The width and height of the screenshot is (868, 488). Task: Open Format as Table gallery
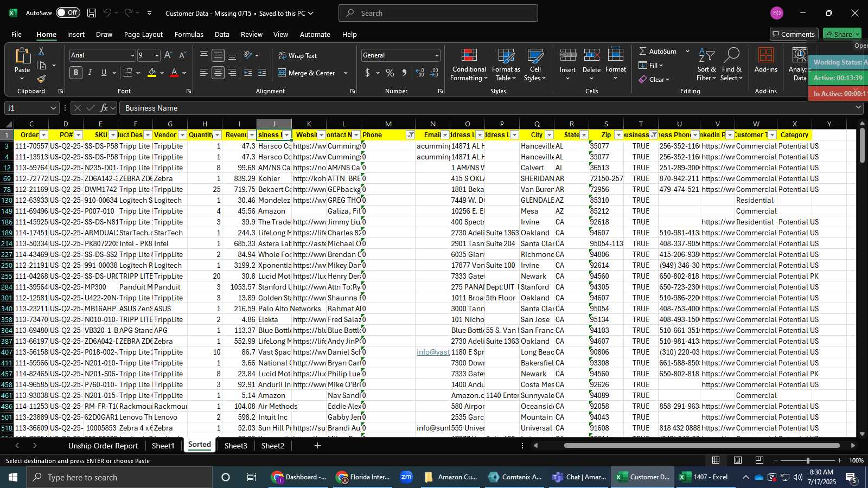pyautogui.click(x=506, y=65)
